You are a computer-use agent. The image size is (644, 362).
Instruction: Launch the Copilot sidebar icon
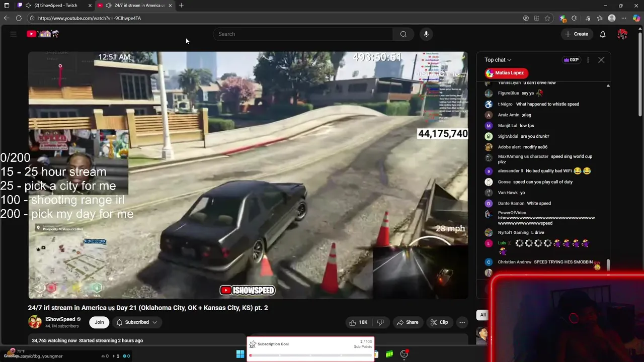tap(636, 18)
